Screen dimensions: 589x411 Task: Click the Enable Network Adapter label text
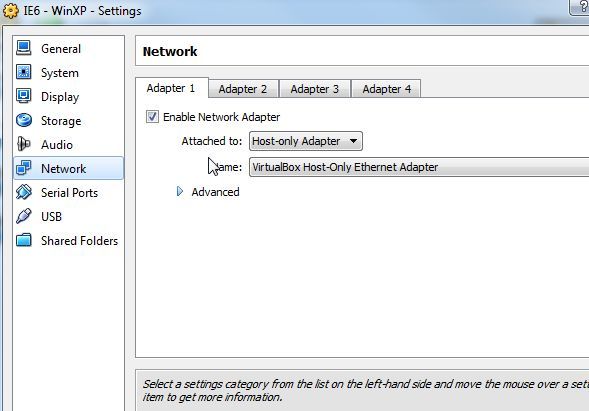tap(221, 117)
